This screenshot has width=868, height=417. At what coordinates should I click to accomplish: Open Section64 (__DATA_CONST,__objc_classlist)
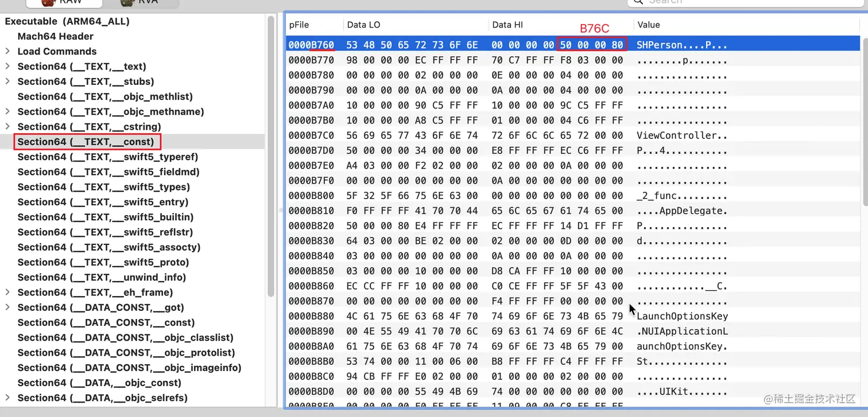(x=126, y=337)
